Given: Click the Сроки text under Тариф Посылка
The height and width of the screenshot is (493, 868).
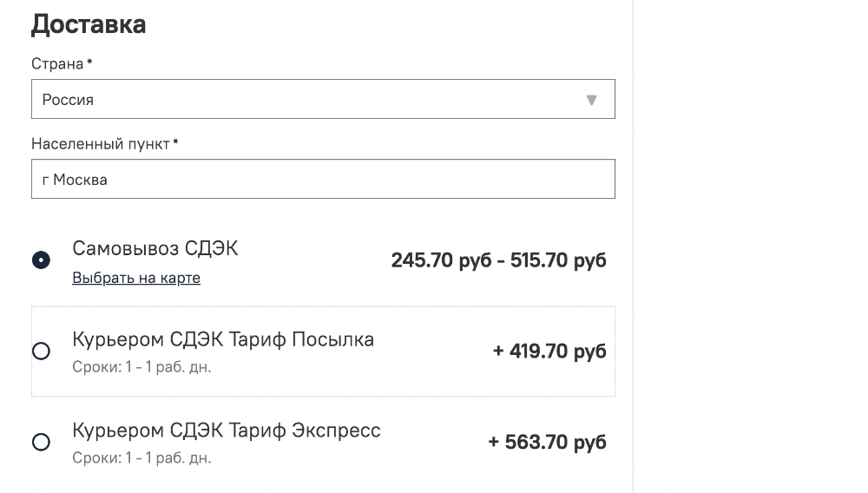Looking at the screenshot, I should pyautogui.click(x=141, y=367).
